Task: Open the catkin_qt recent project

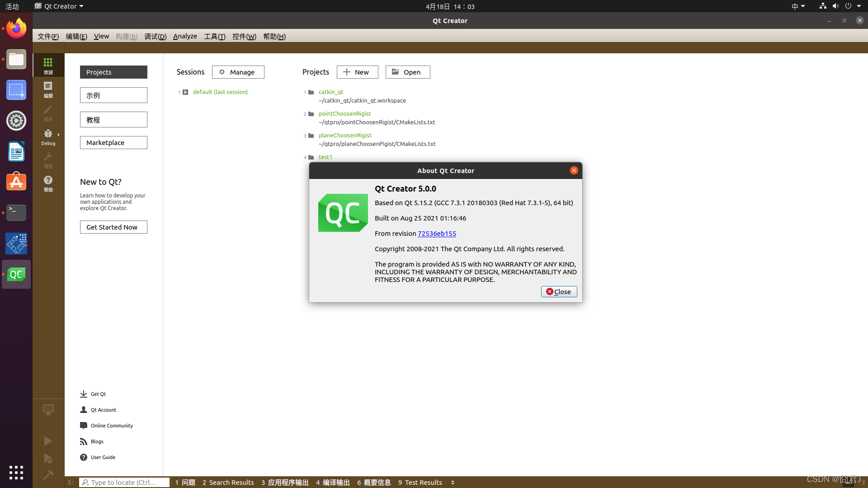Action: 331,92
